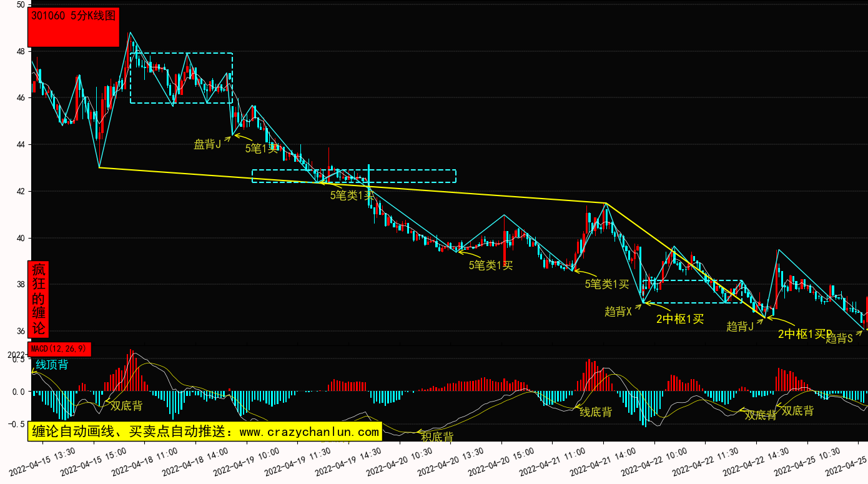868x484 pixels.
Task: Click the 301060 5分K线图 title box
Action: tap(74, 28)
